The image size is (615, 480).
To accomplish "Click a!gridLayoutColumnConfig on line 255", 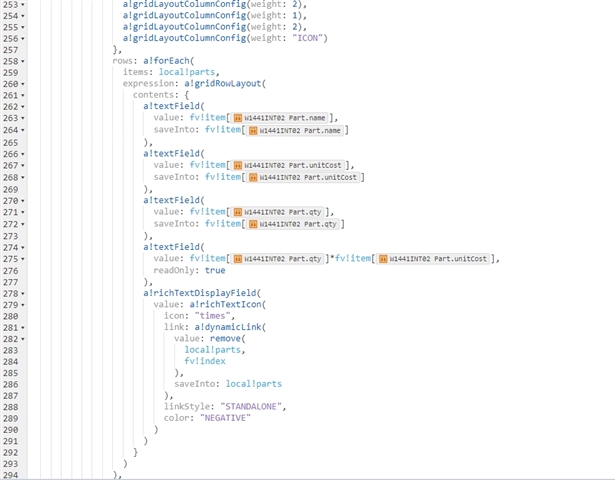I will tap(184, 27).
